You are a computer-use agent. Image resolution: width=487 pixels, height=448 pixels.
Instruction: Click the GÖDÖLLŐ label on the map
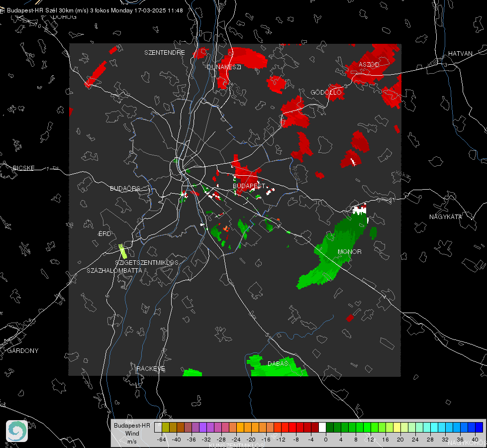pyautogui.click(x=326, y=92)
